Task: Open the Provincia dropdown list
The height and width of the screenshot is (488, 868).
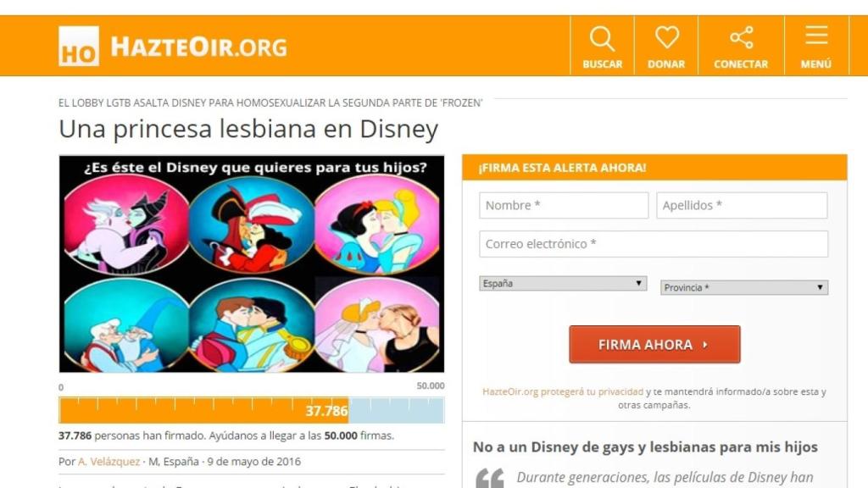Action: [744, 288]
